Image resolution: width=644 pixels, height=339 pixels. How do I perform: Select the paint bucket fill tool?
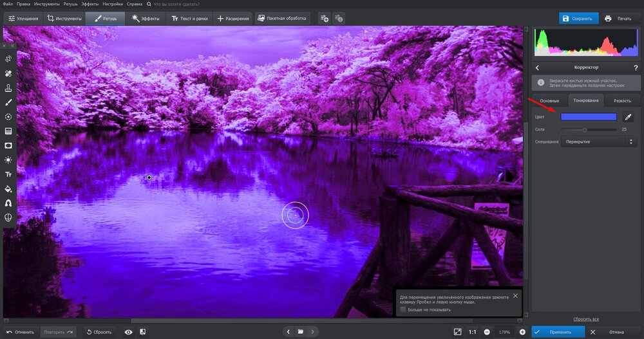tap(8, 189)
